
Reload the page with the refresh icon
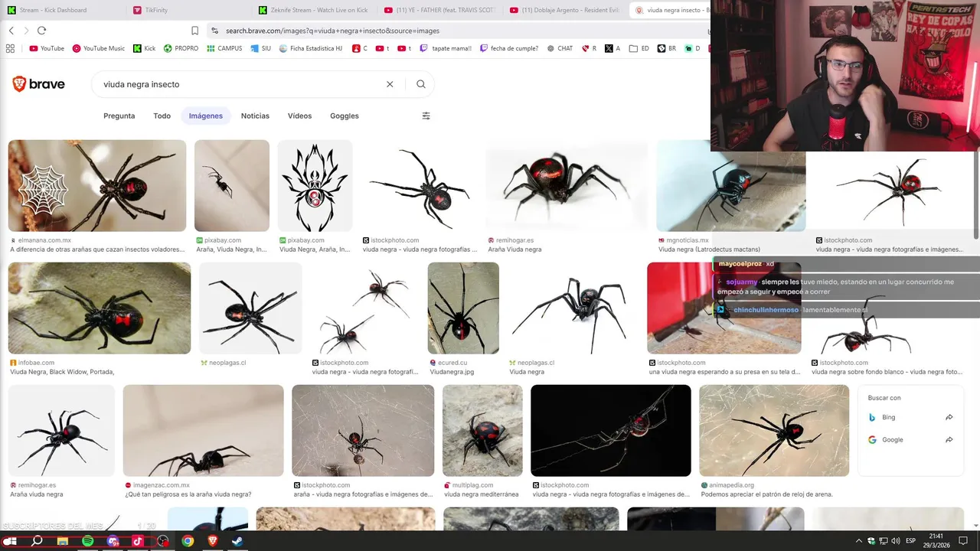click(x=41, y=31)
